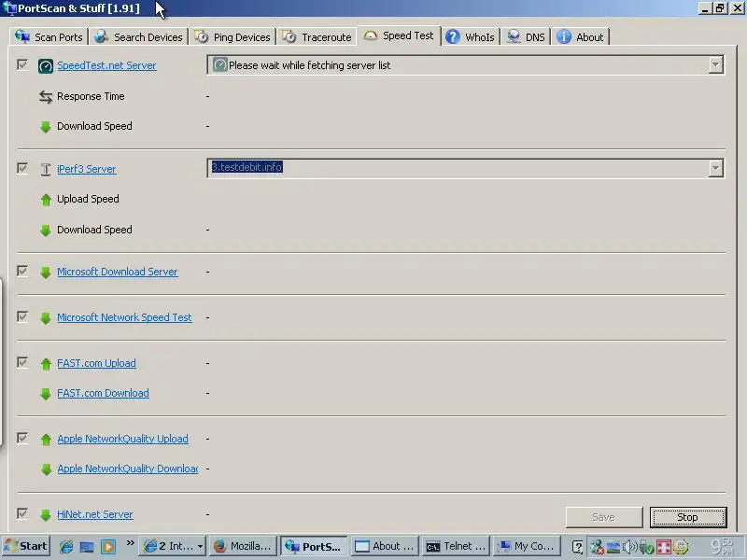Click the Microsoft Network Speed Test arrow icon
This screenshot has height=560, width=747.
click(45, 318)
